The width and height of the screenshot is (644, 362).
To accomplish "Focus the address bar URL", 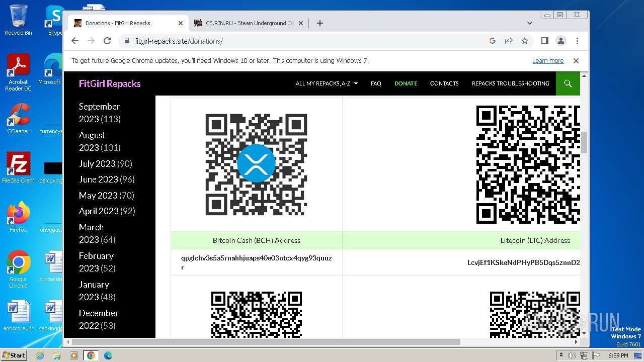I will [179, 41].
